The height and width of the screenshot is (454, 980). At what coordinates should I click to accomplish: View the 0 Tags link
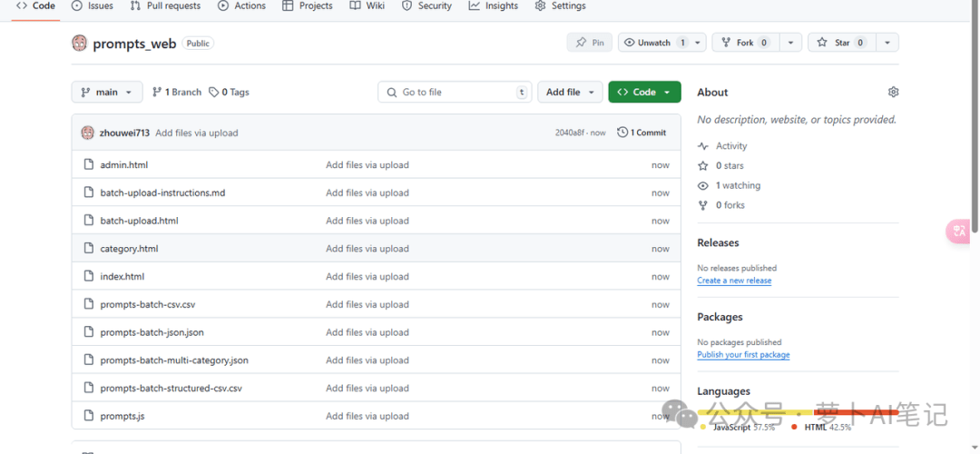coord(229,92)
